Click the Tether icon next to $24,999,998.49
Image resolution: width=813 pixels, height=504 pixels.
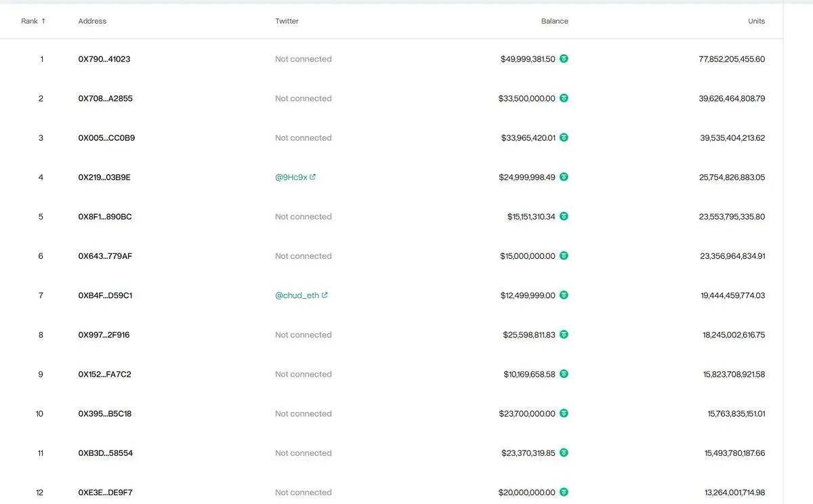click(x=564, y=177)
